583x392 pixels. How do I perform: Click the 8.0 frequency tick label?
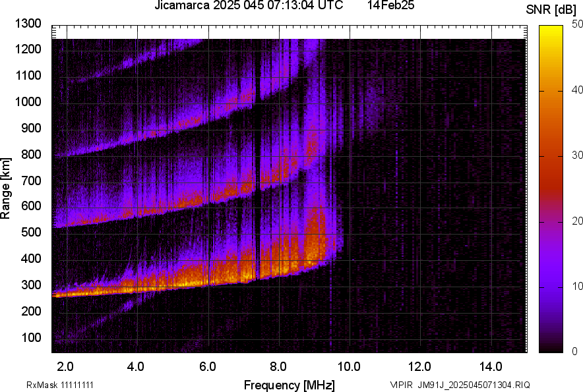pos(278,366)
